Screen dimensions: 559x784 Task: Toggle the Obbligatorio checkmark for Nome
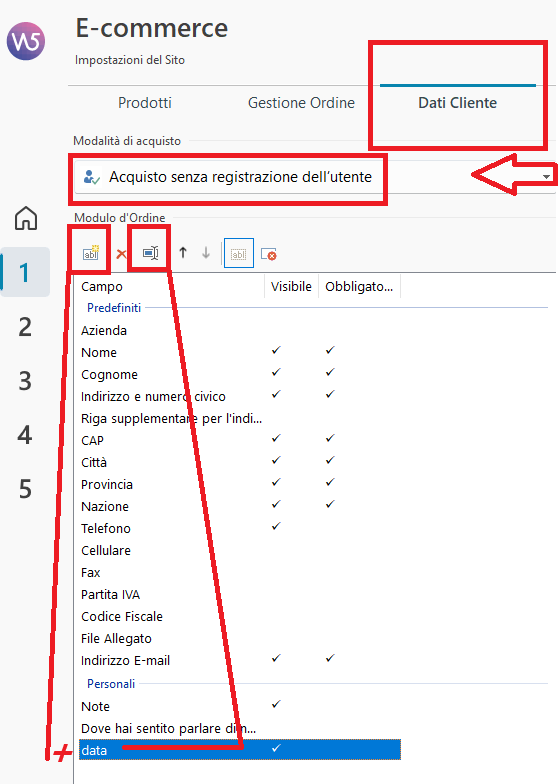[330, 350]
